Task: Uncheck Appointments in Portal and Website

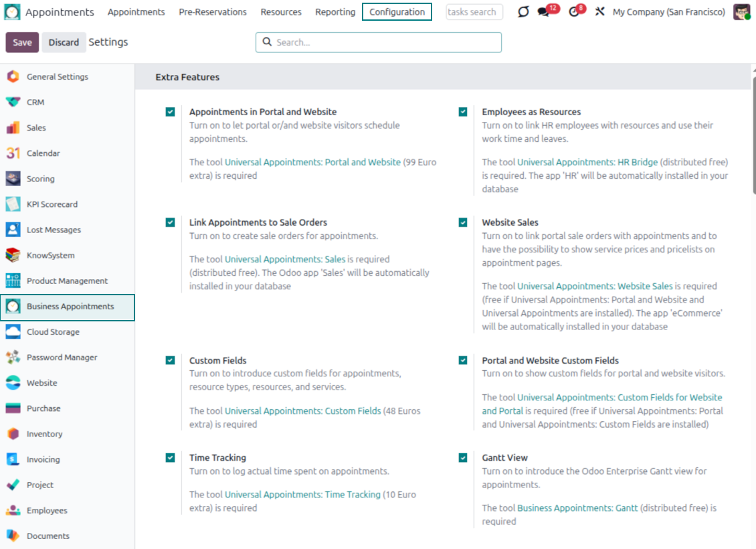Action: [x=171, y=112]
